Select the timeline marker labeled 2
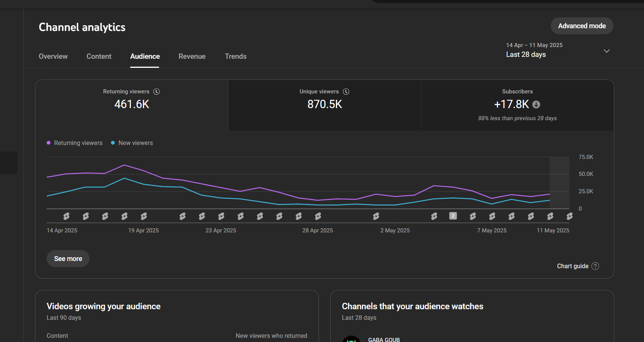644x342 pixels. click(x=453, y=216)
